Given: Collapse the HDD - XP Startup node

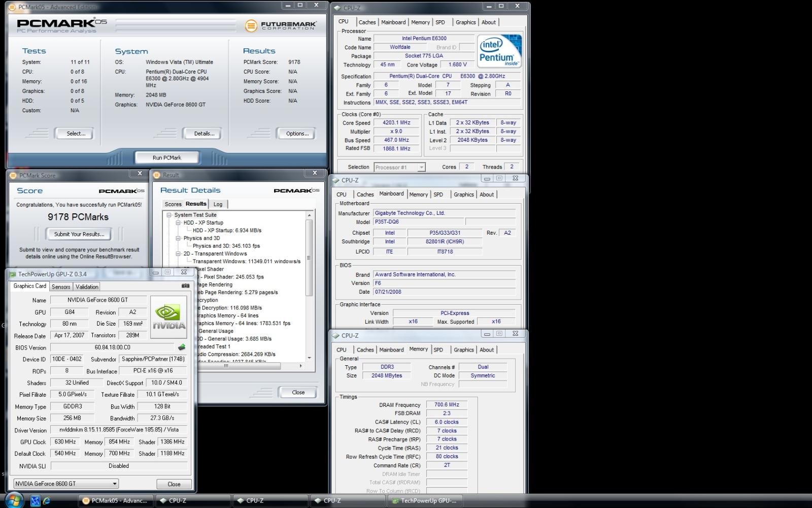Looking at the screenshot, I should 179,223.
